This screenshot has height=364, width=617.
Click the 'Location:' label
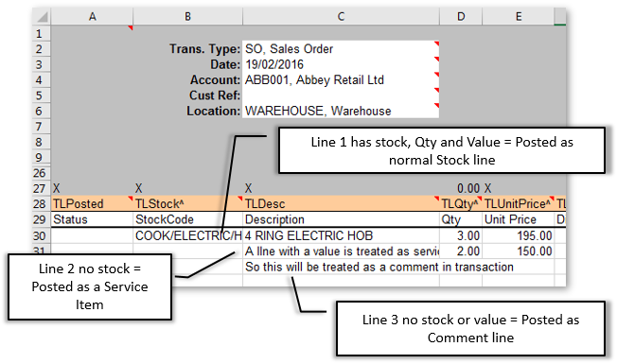(213, 111)
